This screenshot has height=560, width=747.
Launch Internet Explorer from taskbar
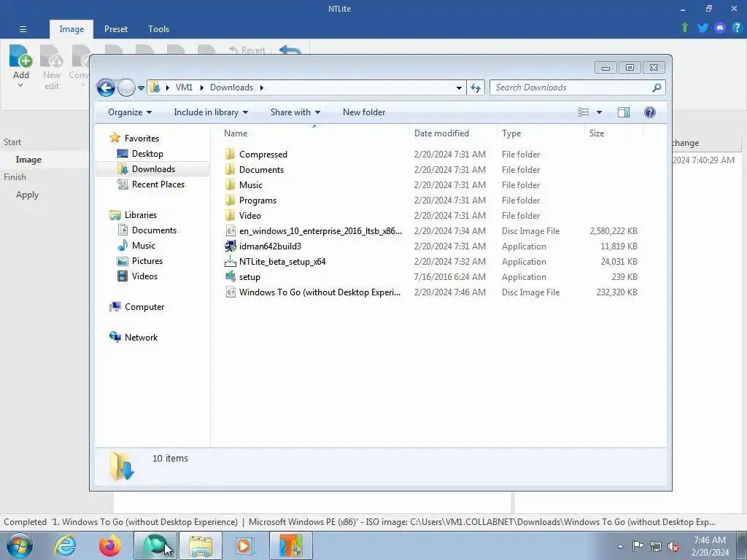[x=65, y=545]
